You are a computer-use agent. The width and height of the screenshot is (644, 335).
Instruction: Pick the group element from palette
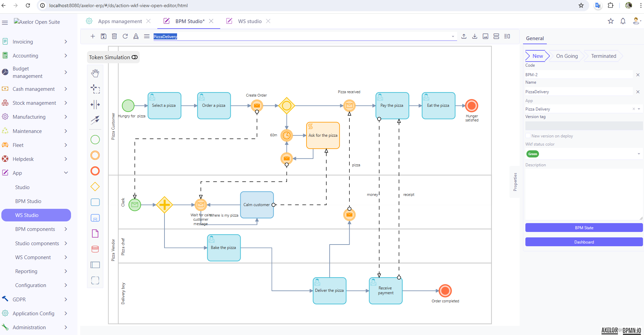tap(95, 280)
